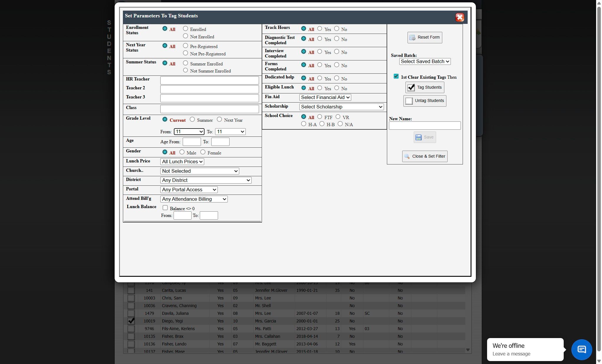Click the student list scroll down arrow
This screenshot has height=364, width=602.
468,350
